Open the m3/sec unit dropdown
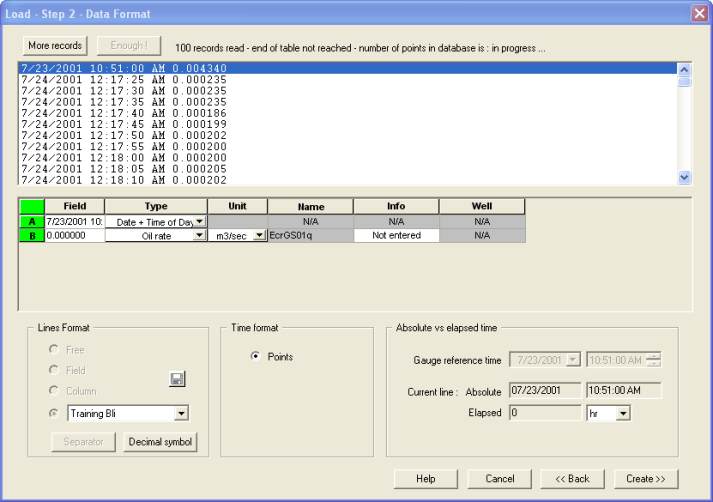This screenshot has height=502, width=713. pyautogui.click(x=259, y=235)
